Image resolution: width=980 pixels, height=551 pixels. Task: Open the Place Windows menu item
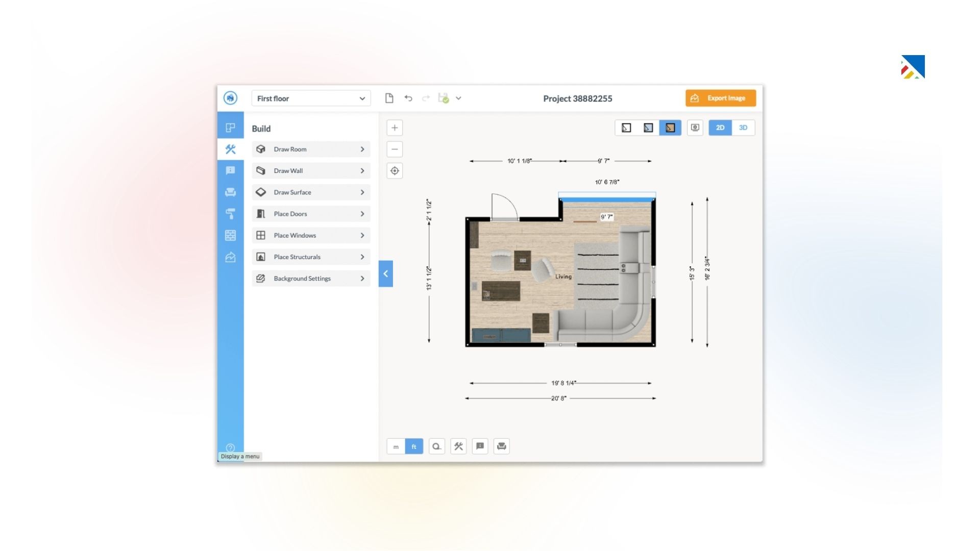[x=311, y=235]
